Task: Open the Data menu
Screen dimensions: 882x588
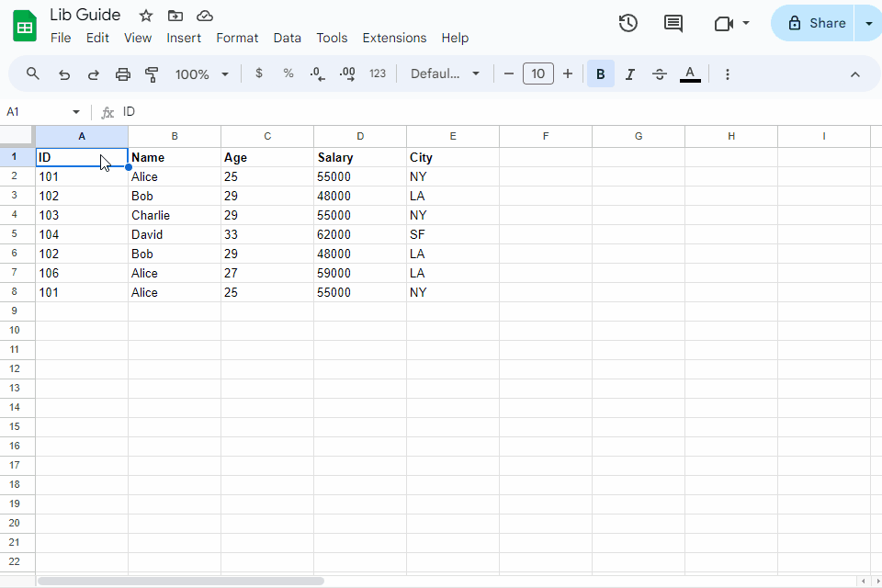Action: tap(288, 38)
